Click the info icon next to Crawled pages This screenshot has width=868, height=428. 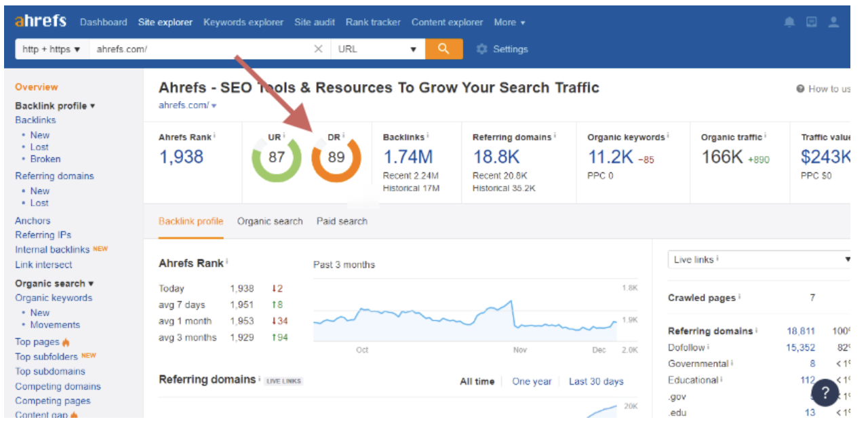[x=740, y=297]
